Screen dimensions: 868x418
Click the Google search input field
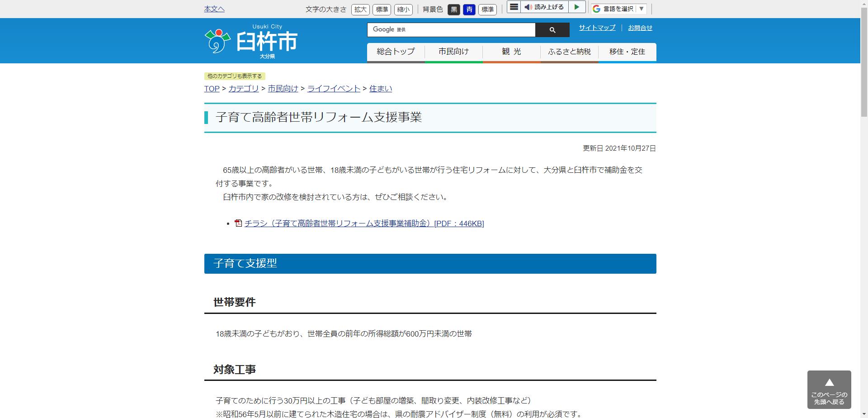pos(451,30)
